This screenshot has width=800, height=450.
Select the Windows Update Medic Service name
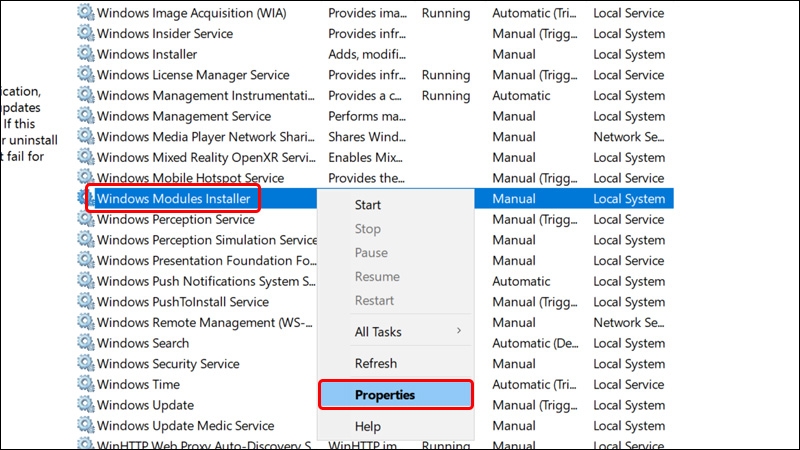[185, 426]
